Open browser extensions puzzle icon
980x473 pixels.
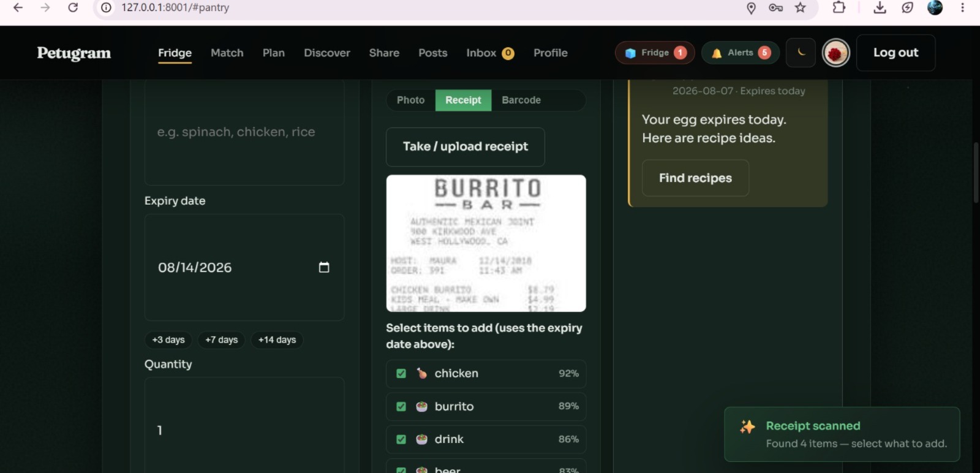pyautogui.click(x=839, y=7)
